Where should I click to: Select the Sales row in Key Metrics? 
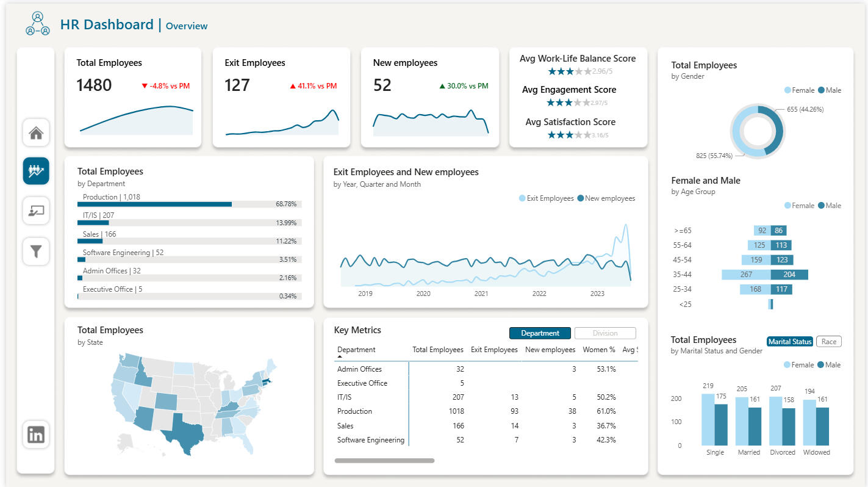pyautogui.click(x=345, y=426)
